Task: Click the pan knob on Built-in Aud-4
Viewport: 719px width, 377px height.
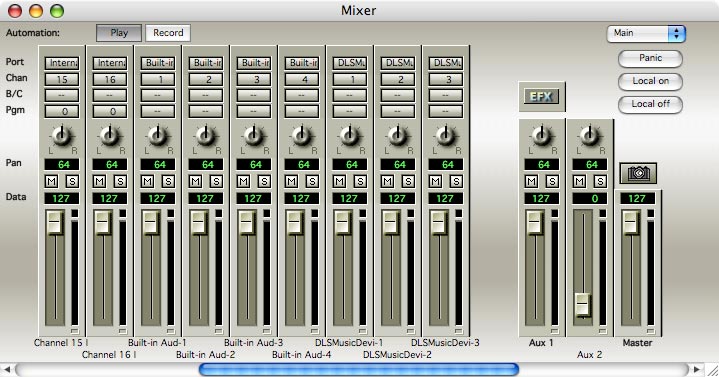Action: tap(302, 136)
